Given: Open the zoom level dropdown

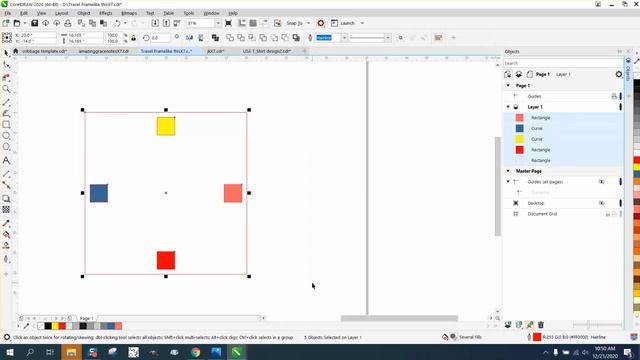Looking at the screenshot, I should [x=218, y=23].
